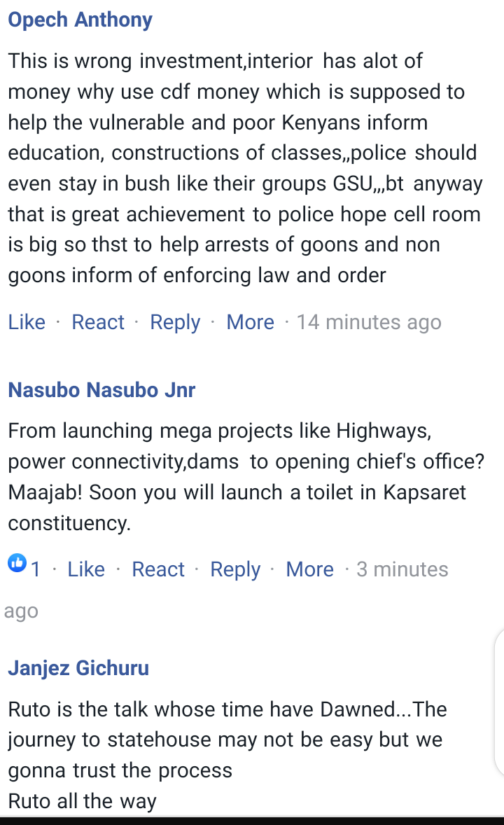Reply to Opech Anthony's comment
This screenshot has height=825, width=504.
coord(175,323)
